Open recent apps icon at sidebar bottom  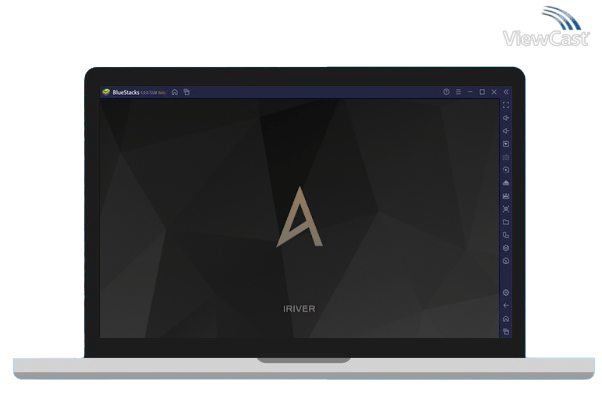(x=506, y=332)
